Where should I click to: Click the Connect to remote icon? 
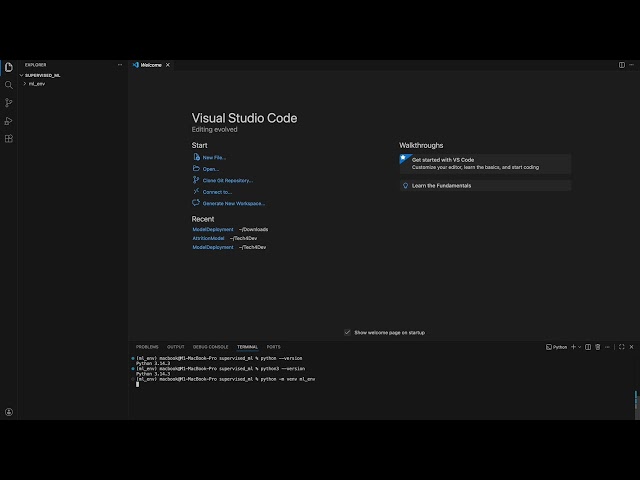coord(196,191)
